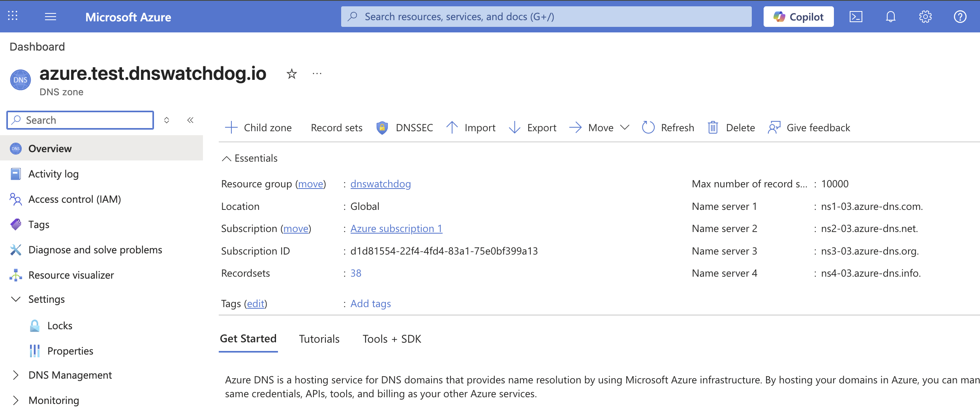Click Add tags link
980x415 pixels.
pos(370,304)
